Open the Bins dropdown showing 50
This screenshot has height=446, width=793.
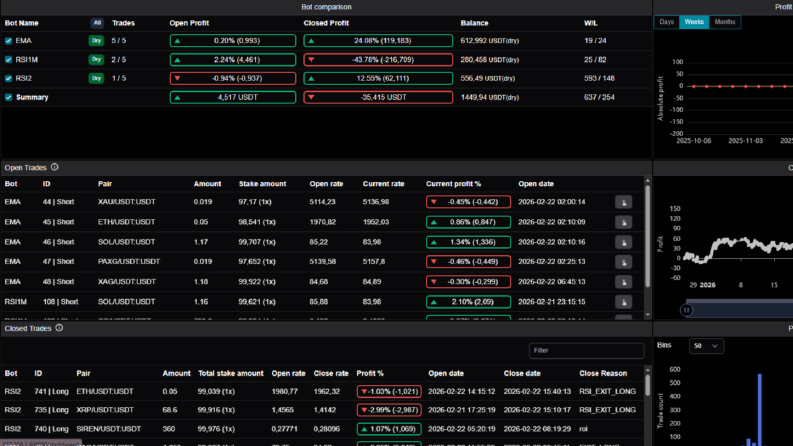(x=706, y=346)
